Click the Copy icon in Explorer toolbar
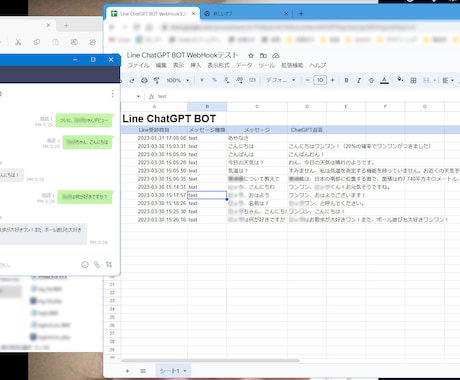Image resolution: width=460 pixels, height=380 pixels. (37, 42)
